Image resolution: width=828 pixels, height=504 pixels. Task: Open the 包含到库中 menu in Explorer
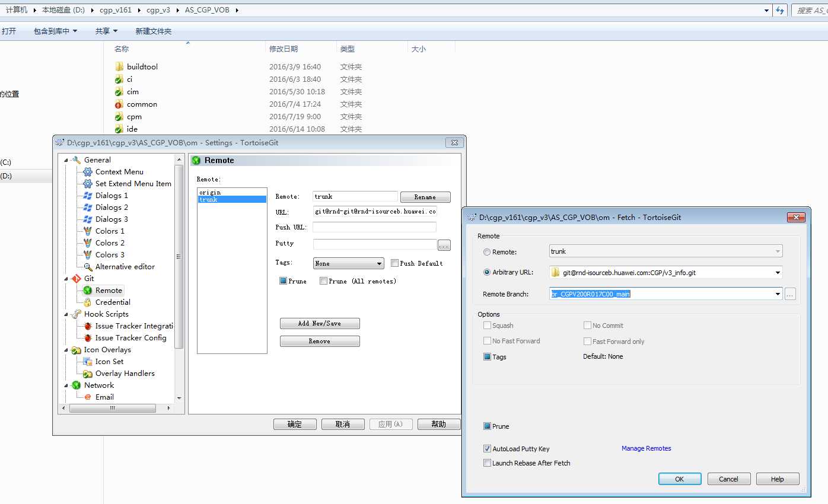pos(55,31)
